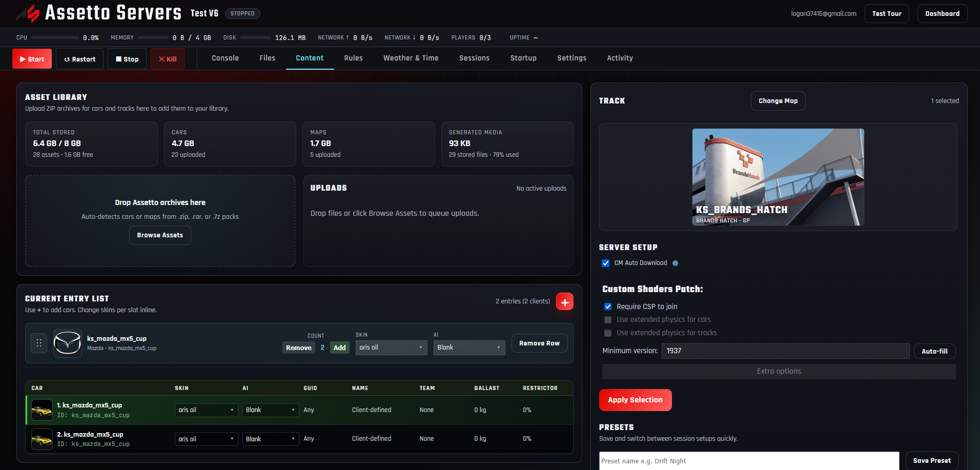This screenshot has width=980, height=470.
Task: Click the STOPPED status badge
Action: (x=242, y=14)
